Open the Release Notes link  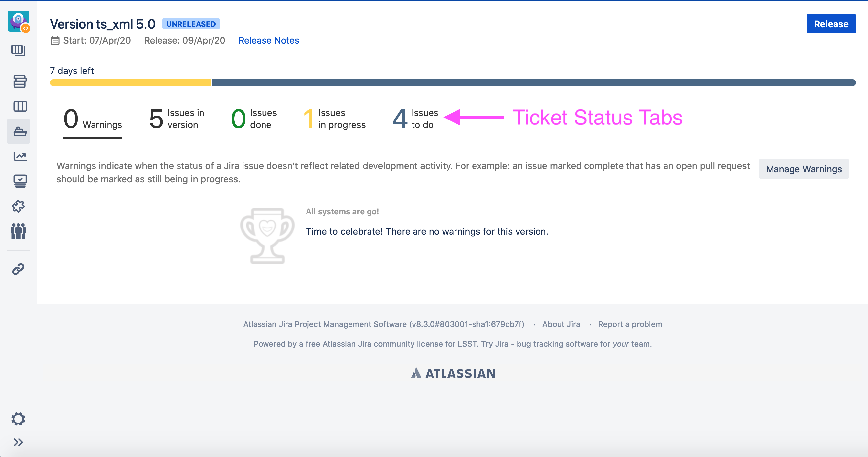click(268, 40)
